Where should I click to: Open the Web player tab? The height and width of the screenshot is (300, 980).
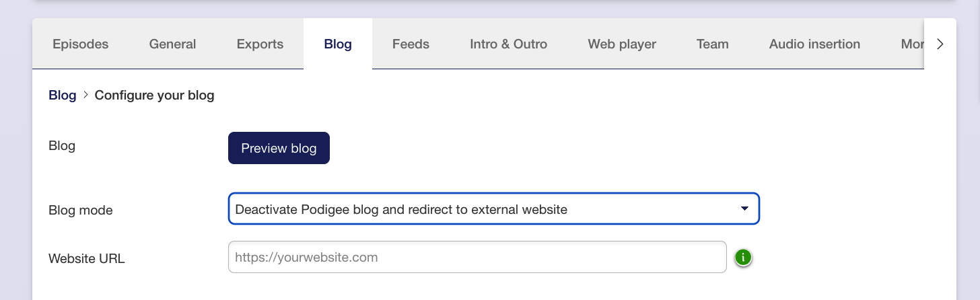[x=622, y=44]
